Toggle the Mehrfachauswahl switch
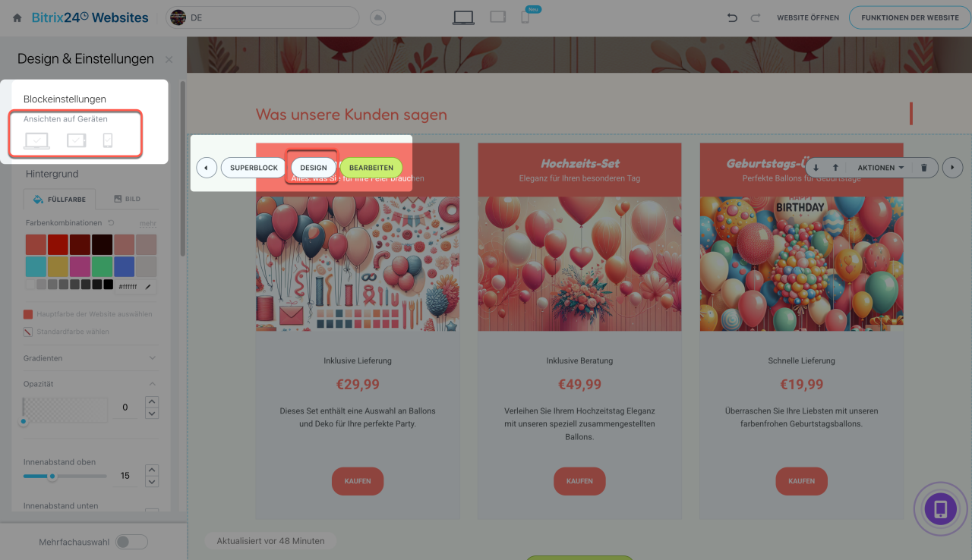This screenshot has height=560, width=972. pyautogui.click(x=132, y=542)
